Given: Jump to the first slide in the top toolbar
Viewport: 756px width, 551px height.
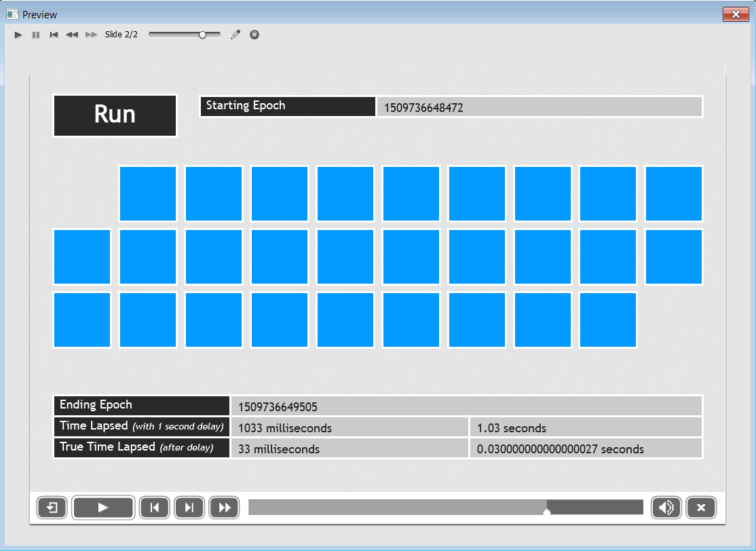Looking at the screenshot, I should [54, 35].
